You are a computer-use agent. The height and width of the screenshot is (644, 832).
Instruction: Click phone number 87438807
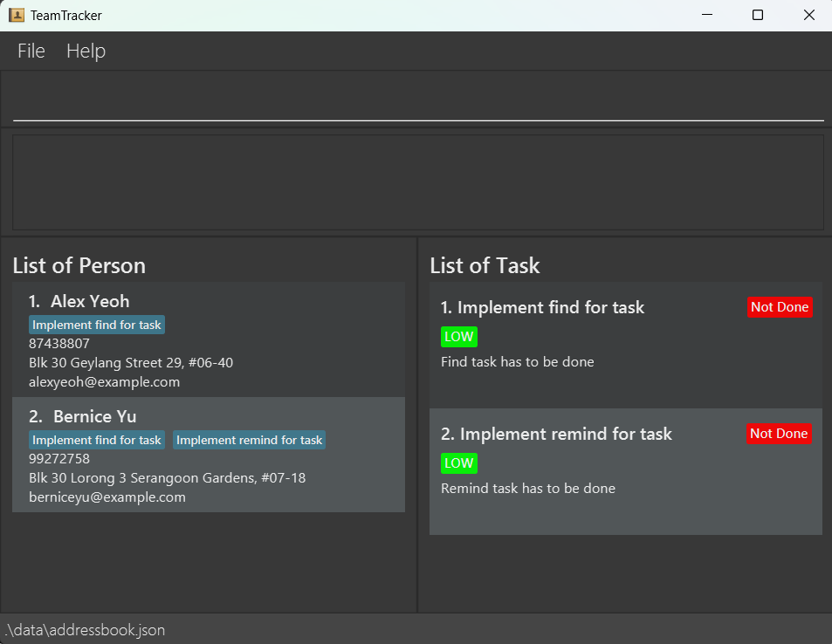(x=58, y=344)
